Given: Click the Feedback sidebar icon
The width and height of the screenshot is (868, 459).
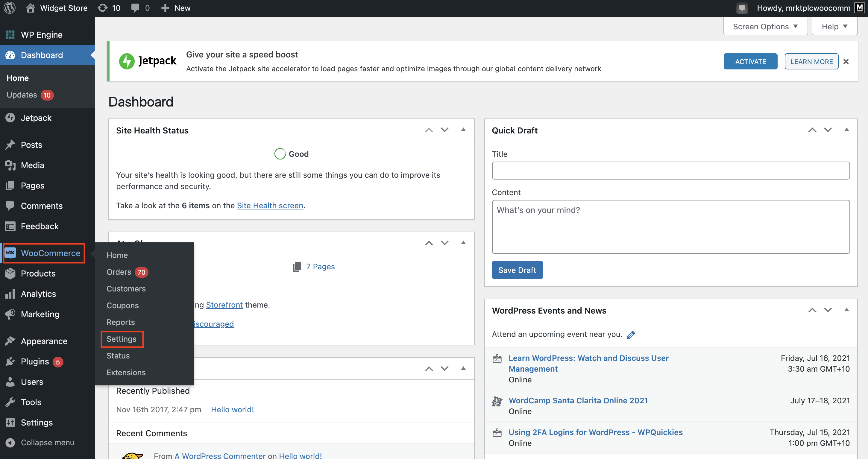Looking at the screenshot, I should (x=10, y=226).
